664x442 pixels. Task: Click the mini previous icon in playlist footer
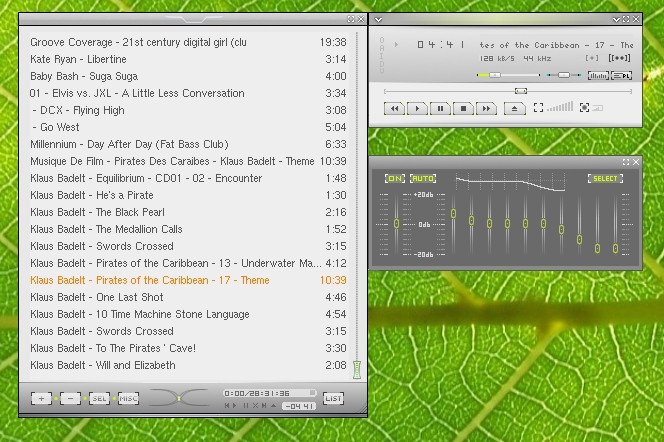coord(227,406)
